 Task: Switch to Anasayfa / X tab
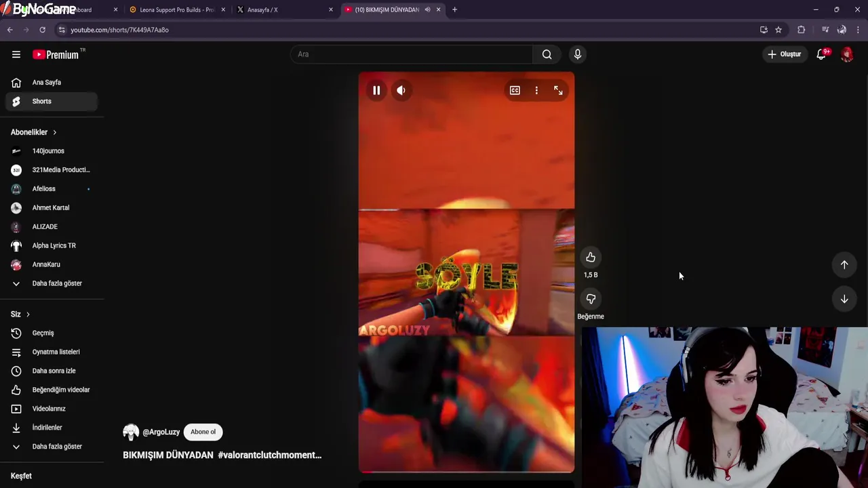[283, 9]
